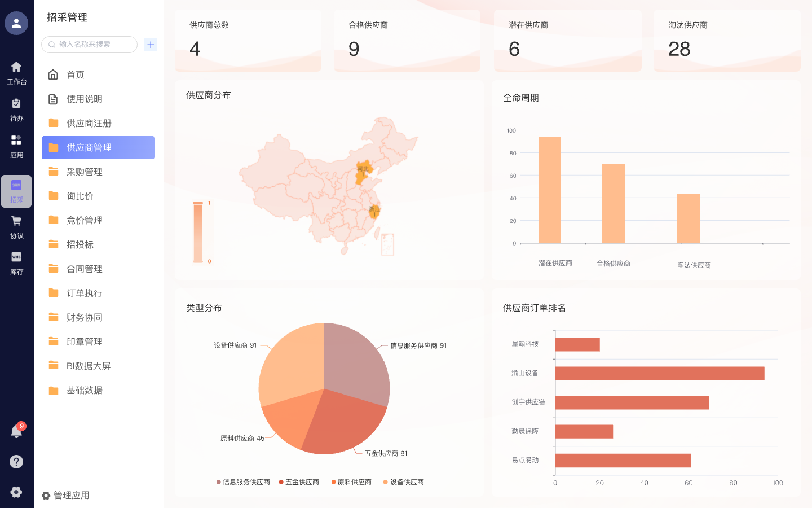Click the map color scale gradient
This screenshot has height=508, width=812.
click(197, 233)
